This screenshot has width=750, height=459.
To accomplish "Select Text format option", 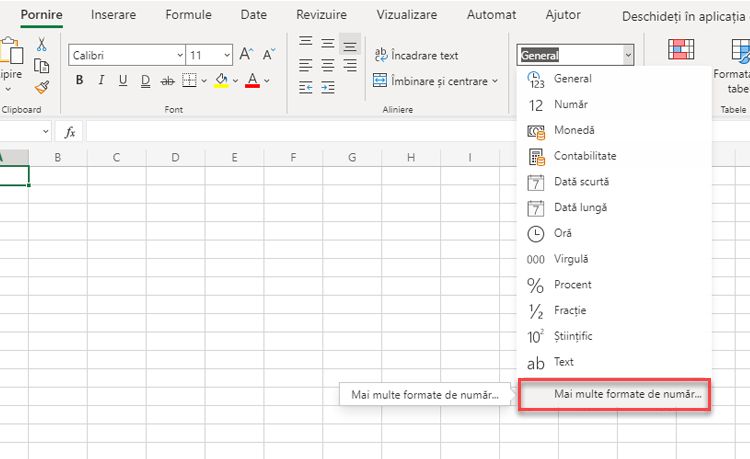I will (x=615, y=362).
